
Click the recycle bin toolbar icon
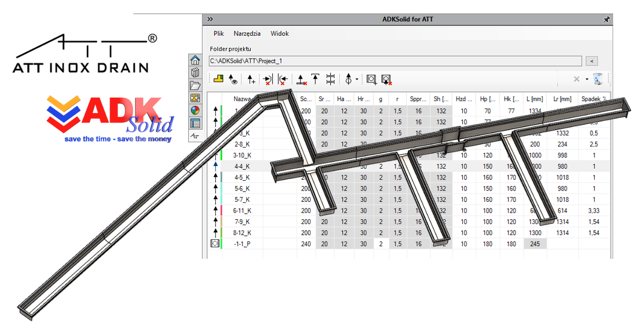(598, 79)
